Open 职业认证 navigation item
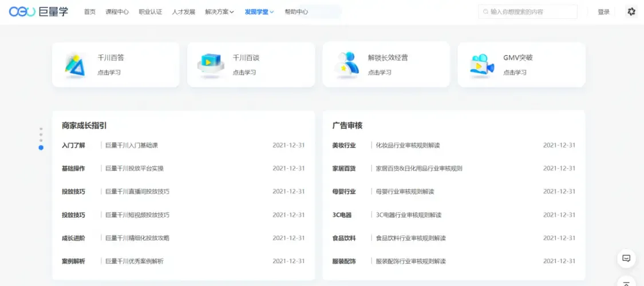 [151, 12]
